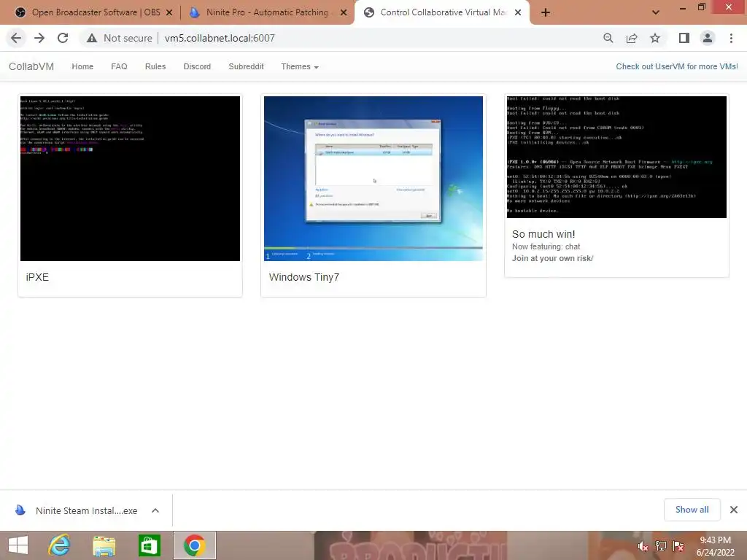Click Show all downloads button
Image resolution: width=747 pixels, height=560 pixels.
[692, 510]
